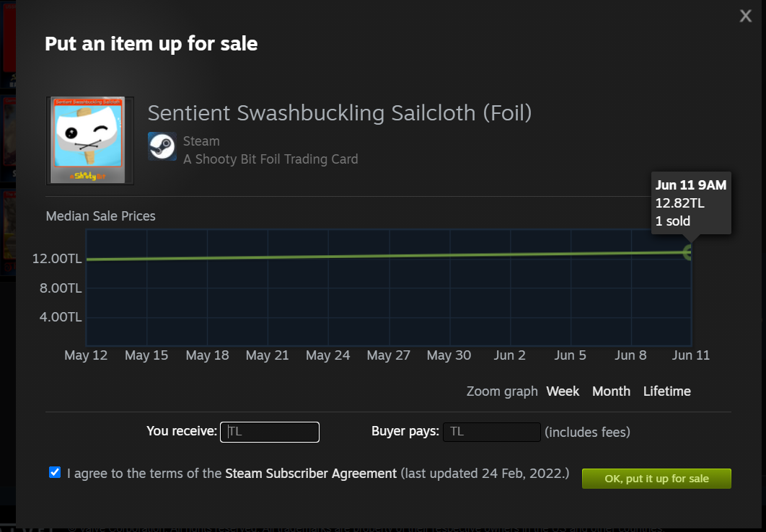Close the sale dialog with the X

[x=746, y=16]
